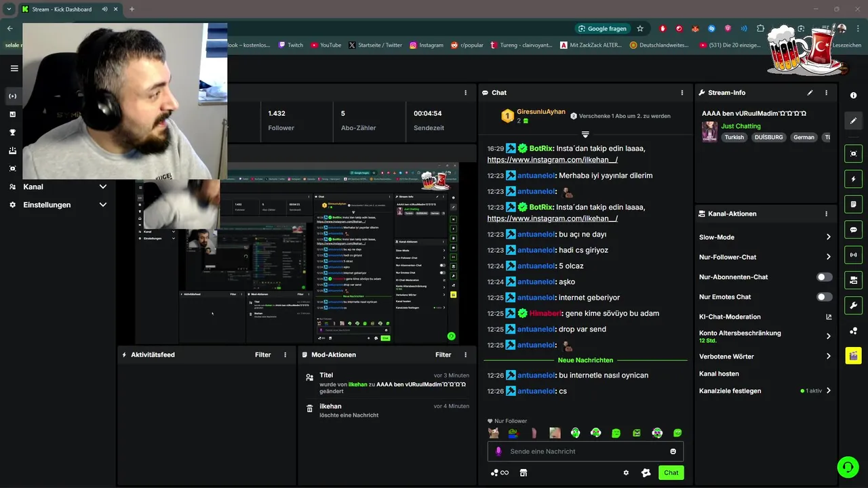Click the lightning bolt icon in right sidebar
The width and height of the screenshot is (868, 488).
pos(853,179)
